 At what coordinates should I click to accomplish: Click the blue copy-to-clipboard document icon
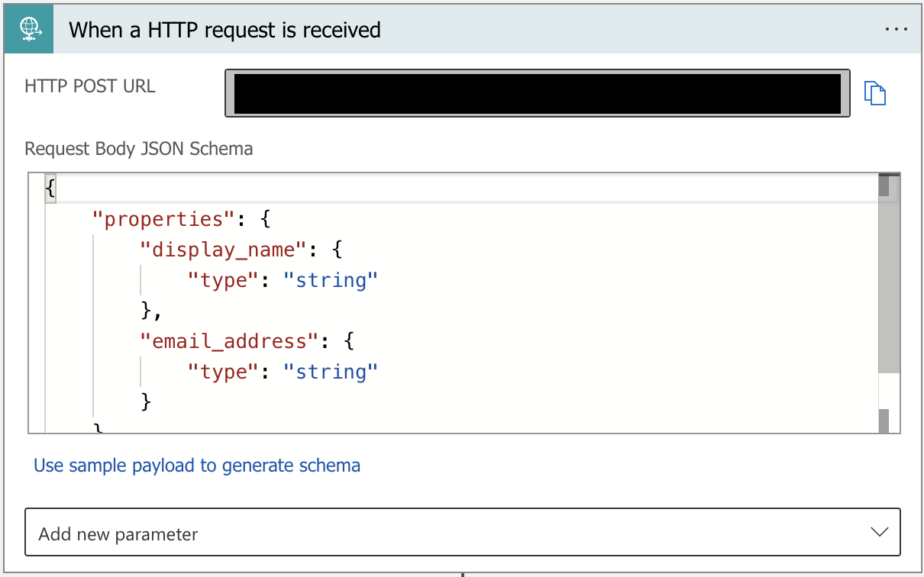tap(877, 92)
